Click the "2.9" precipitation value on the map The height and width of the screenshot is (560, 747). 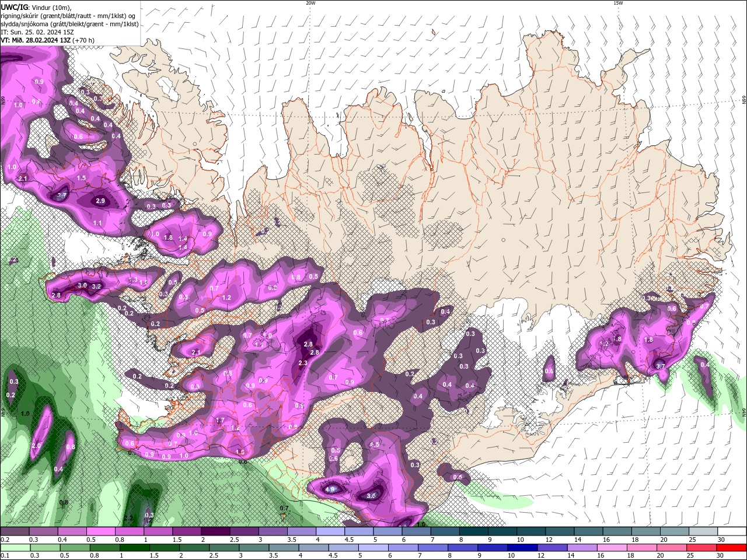coord(100,201)
